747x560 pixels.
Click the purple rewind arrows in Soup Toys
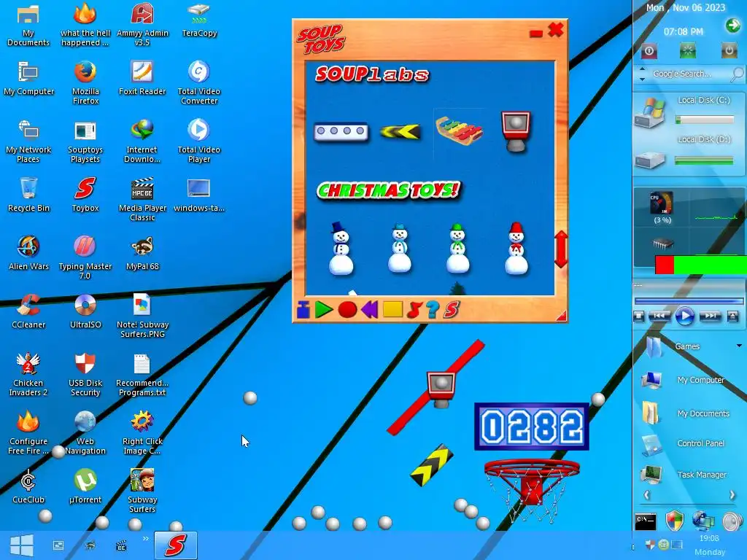[370, 310]
